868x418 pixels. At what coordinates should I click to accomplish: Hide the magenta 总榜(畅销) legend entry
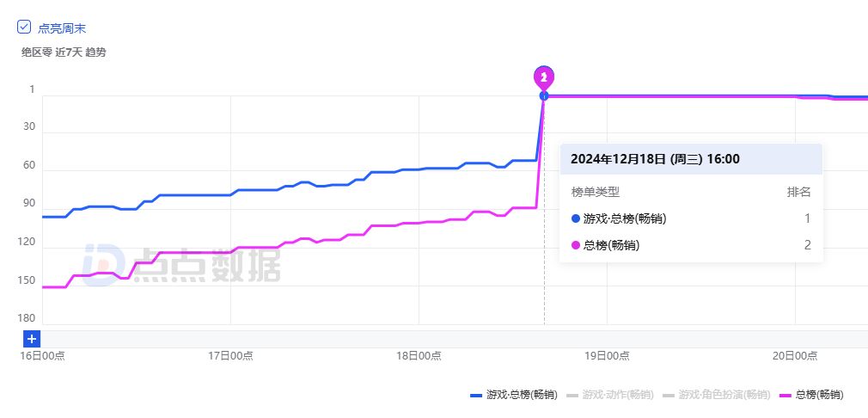click(810, 395)
